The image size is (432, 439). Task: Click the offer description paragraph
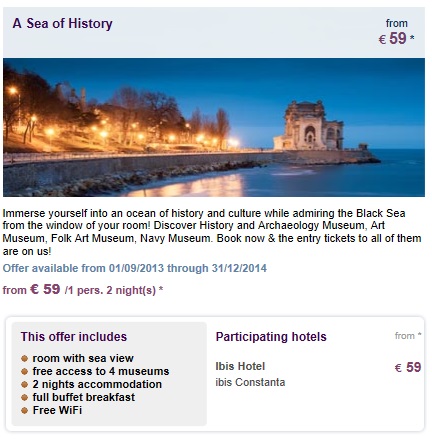click(212, 232)
